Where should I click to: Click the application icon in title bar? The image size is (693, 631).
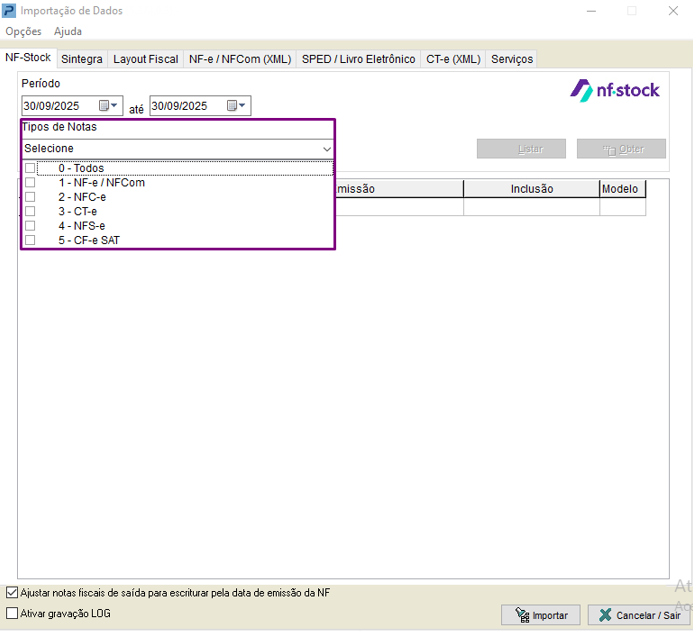point(8,11)
